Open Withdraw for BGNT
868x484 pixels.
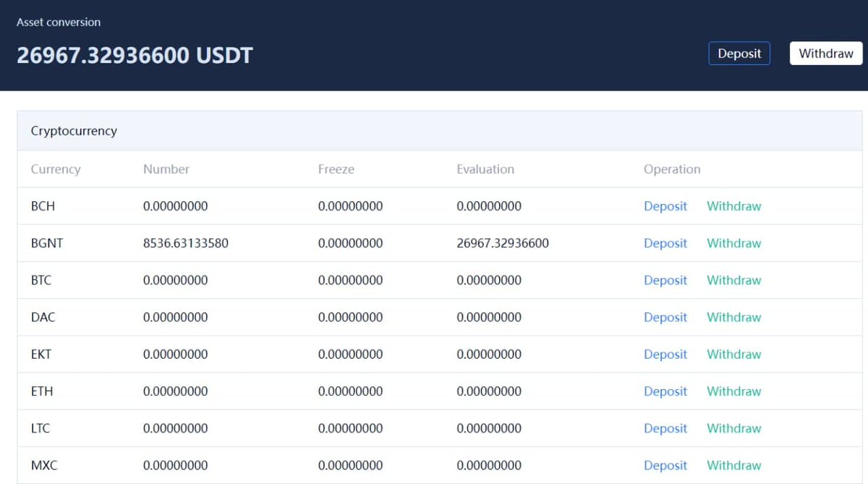(x=733, y=243)
